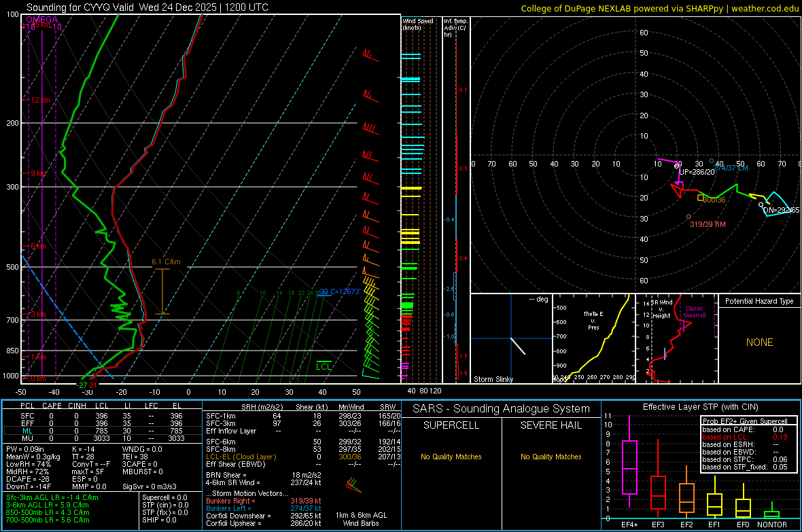802x532 pixels.
Task: Click the orange mean wind square marker
Action: click(x=700, y=198)
